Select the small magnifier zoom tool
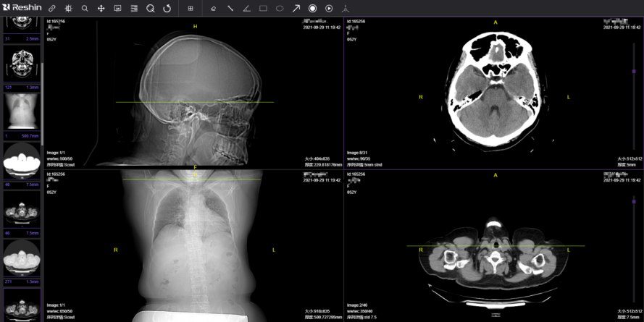Image resolution: width=644 pixels, height=322 pixels. point(85,9)
